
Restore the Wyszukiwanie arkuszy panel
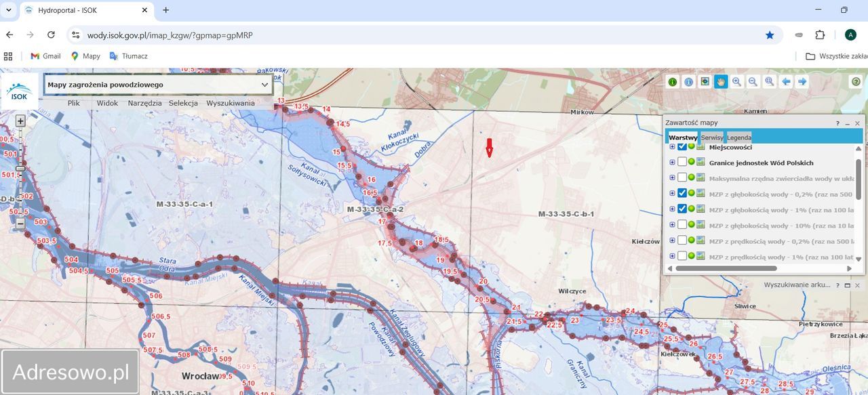pos(848,286)
